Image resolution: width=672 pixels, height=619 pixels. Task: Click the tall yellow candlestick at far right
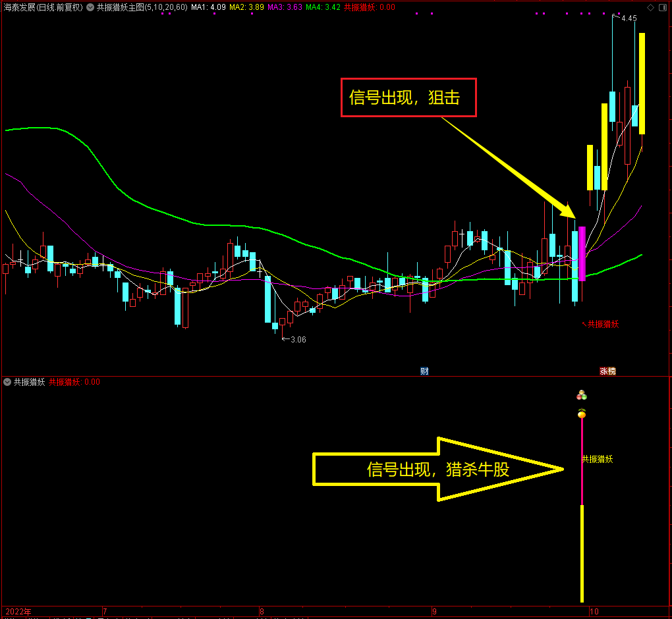(642, 84)
